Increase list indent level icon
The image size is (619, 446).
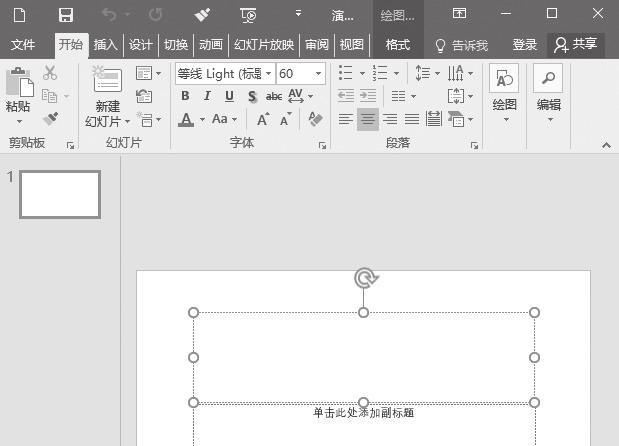tap(368, 96)
